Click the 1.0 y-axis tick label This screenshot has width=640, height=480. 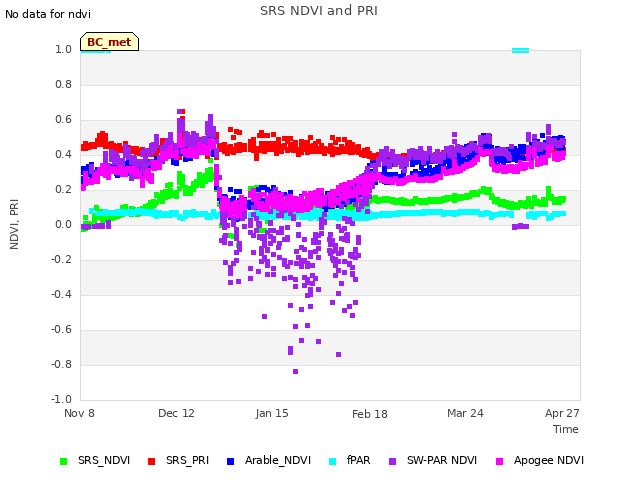63,49
